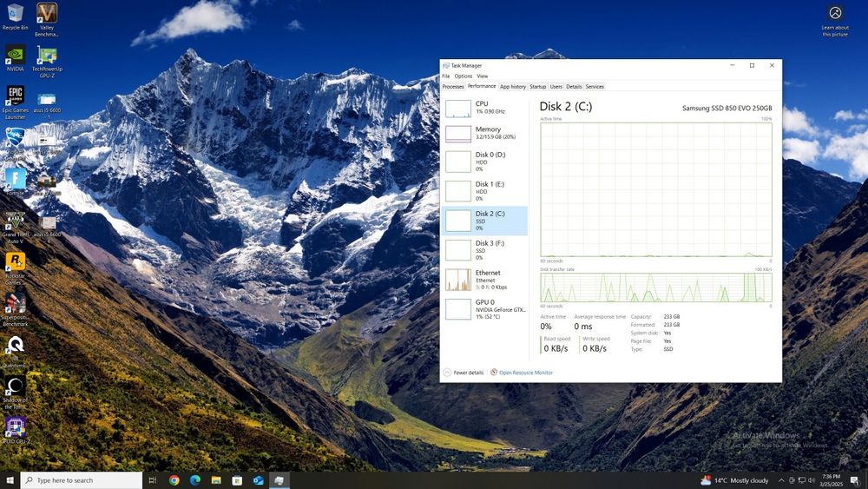This screenshot has width=868, height=489.
Task: Select CPU in the performance sidebar
Action: pos(484,108)
